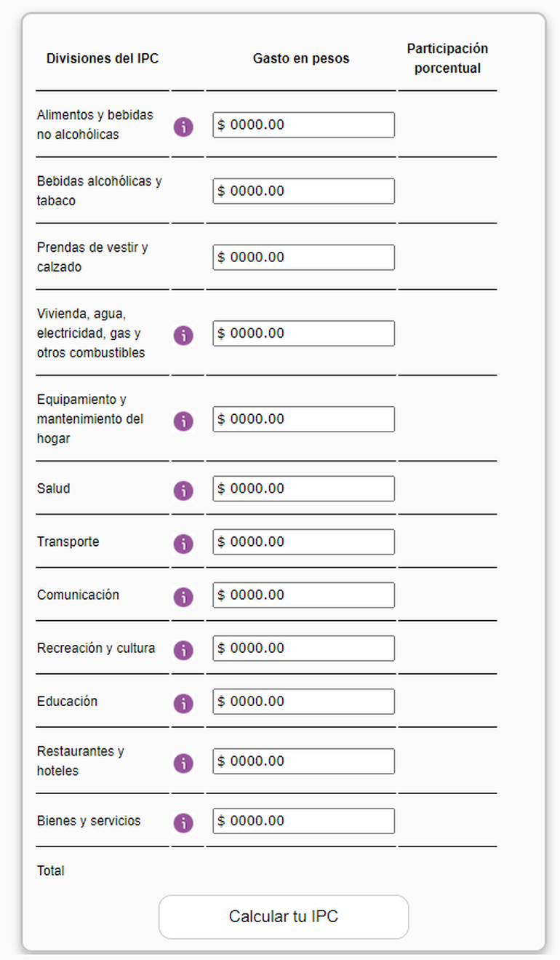Show info for Bienes y servicios
Image resolution: width=560 pixels, height=960 pixels.
(183, 822)
